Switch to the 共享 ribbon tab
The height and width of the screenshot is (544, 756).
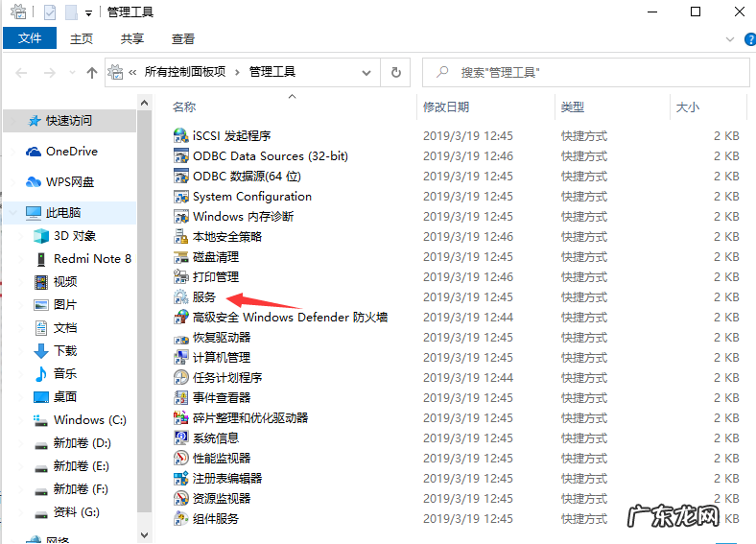click(132, 38)
